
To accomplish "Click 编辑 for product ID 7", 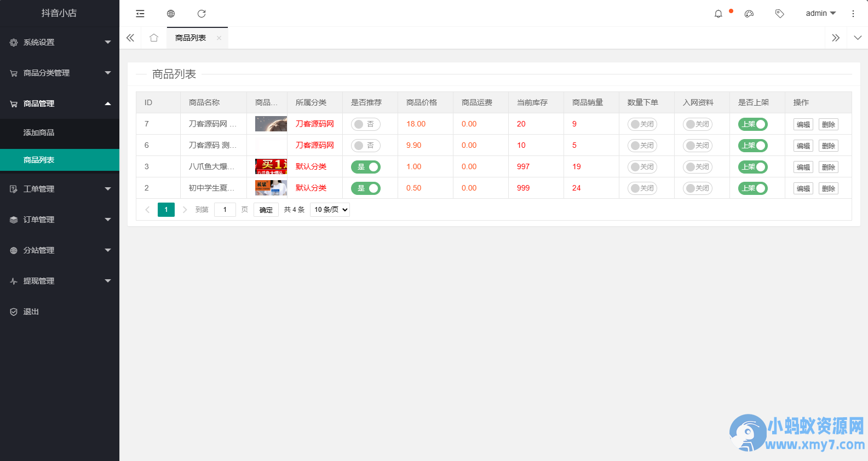I will pos(803,124).
